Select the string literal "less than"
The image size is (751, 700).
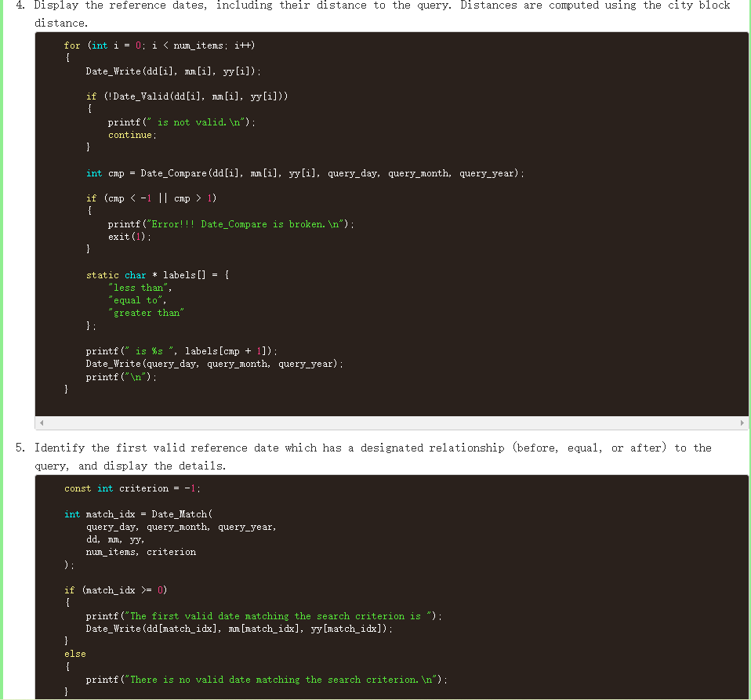tap(139, 287)
